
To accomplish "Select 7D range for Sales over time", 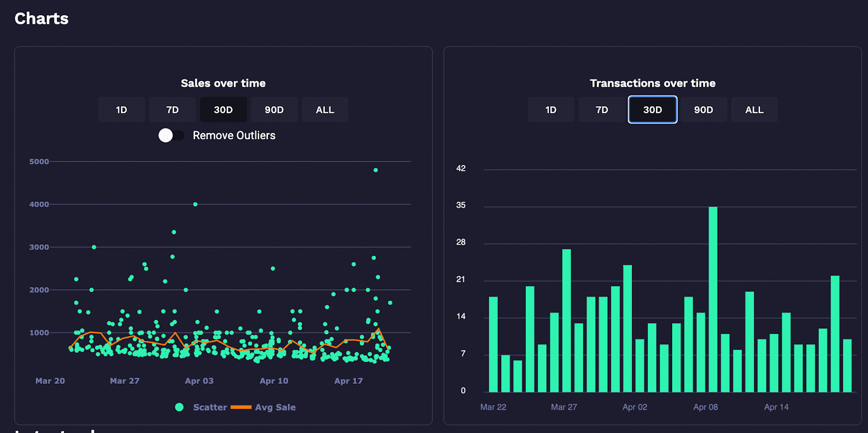I will pos(173,109).
